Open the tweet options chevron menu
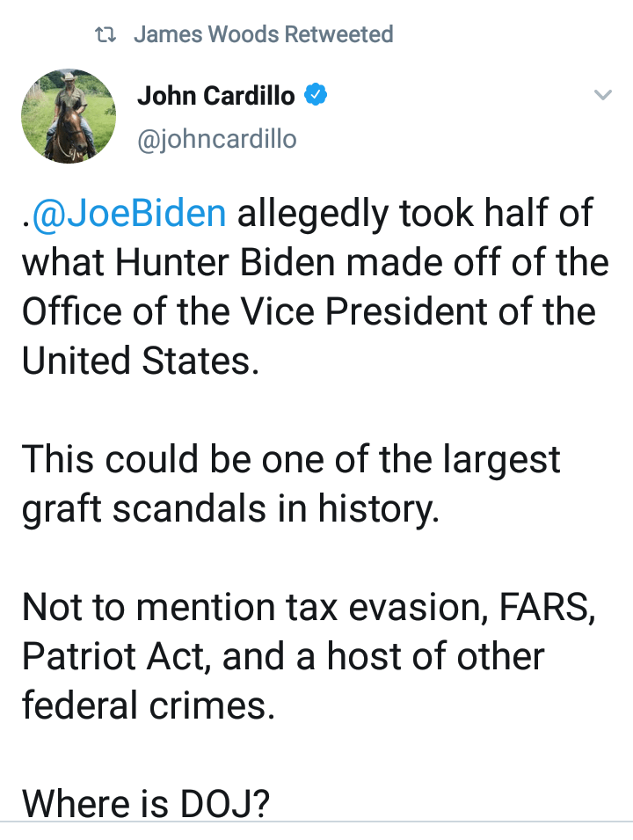633x840 pixels. [602, 95]
